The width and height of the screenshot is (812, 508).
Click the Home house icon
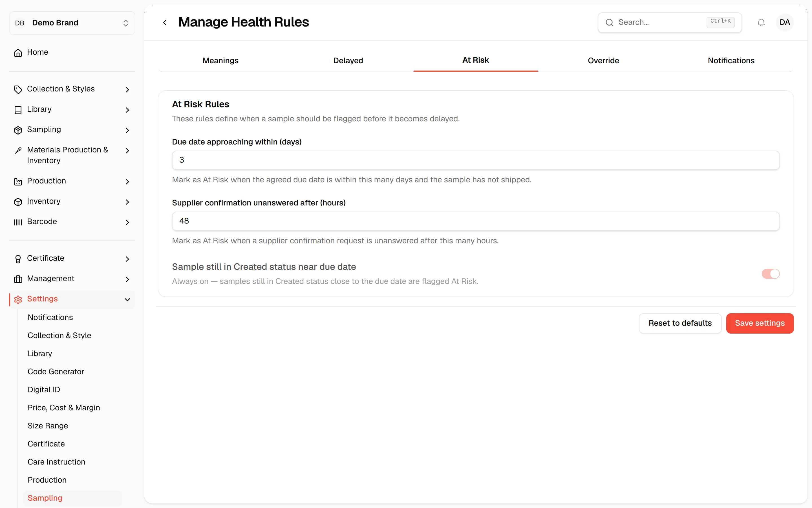[18, 52]
